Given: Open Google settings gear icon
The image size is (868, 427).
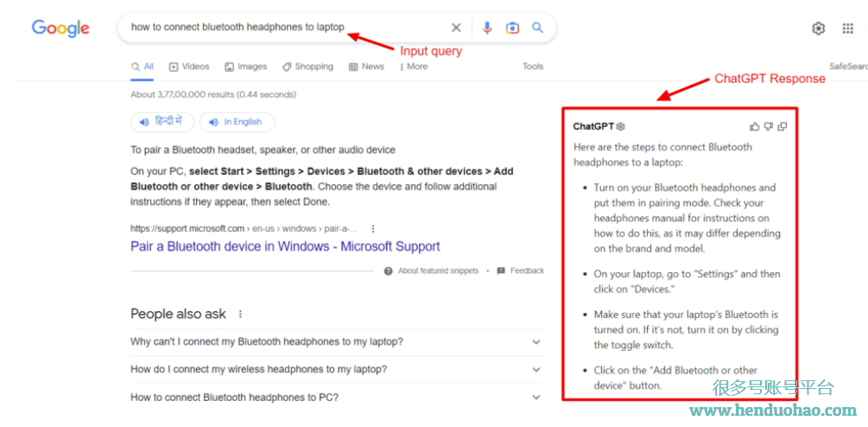Looking at the screenshot, I should pos(818,29).
